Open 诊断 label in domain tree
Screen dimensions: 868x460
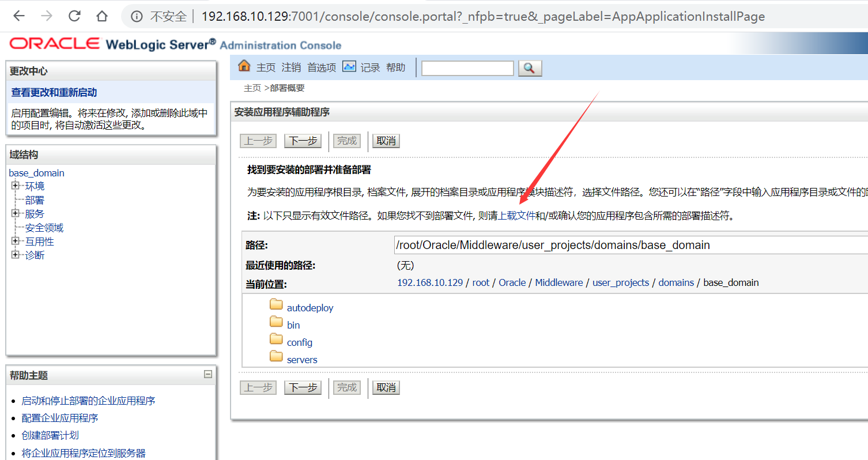(x=35, y=255)
